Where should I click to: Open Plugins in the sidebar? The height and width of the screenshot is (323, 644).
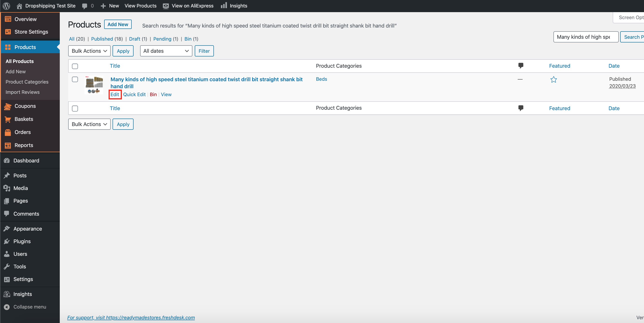point(22,241)
